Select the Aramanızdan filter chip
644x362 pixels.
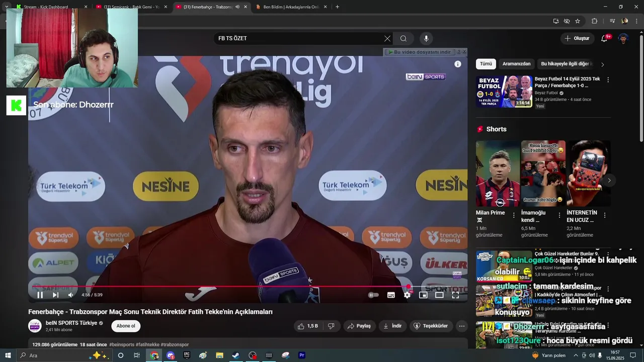tap(516, 64)
